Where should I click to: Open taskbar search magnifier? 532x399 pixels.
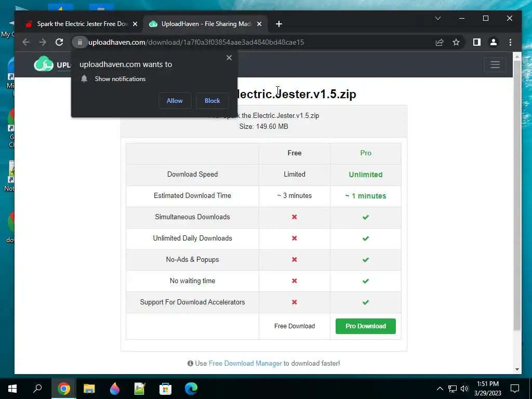[37, 388]
